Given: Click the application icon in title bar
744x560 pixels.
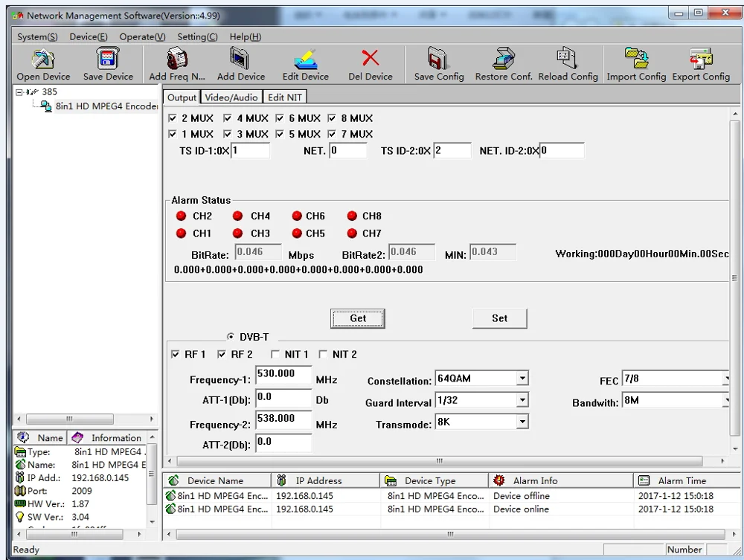Looking at the screenshot, I should click(18, 16).
